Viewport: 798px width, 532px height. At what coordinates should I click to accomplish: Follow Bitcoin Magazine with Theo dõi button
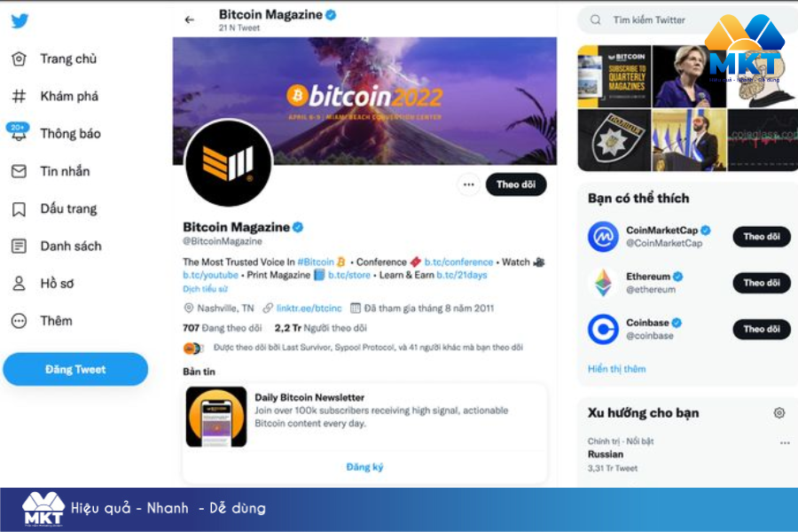click(515, 184)
